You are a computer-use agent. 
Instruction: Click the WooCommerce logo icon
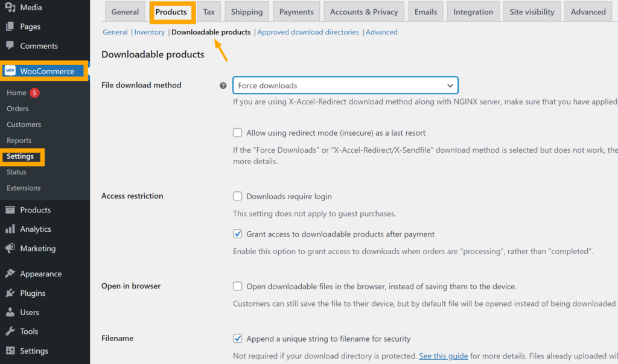point(10,71)
